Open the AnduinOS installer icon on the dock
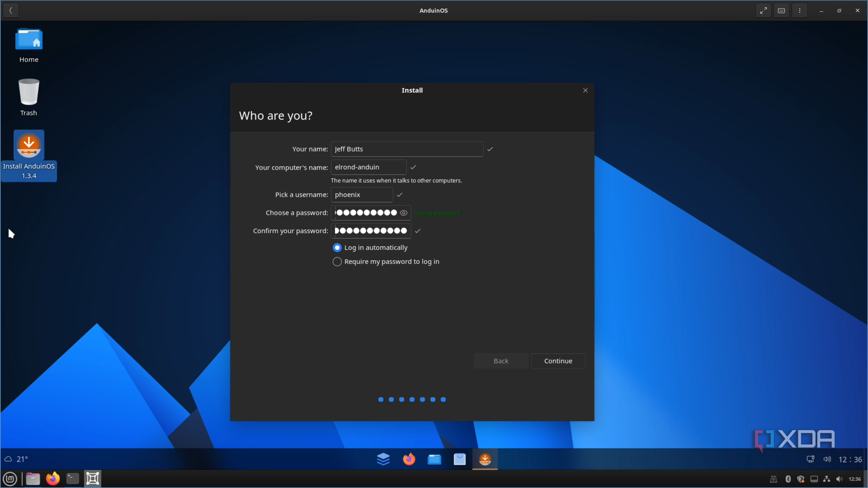868x488 pixels. pos(484,459)
